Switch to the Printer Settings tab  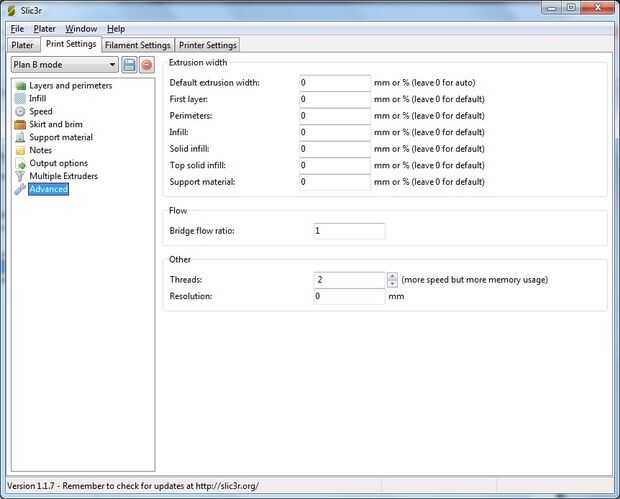pyautogui.click(x=208, y=45)
